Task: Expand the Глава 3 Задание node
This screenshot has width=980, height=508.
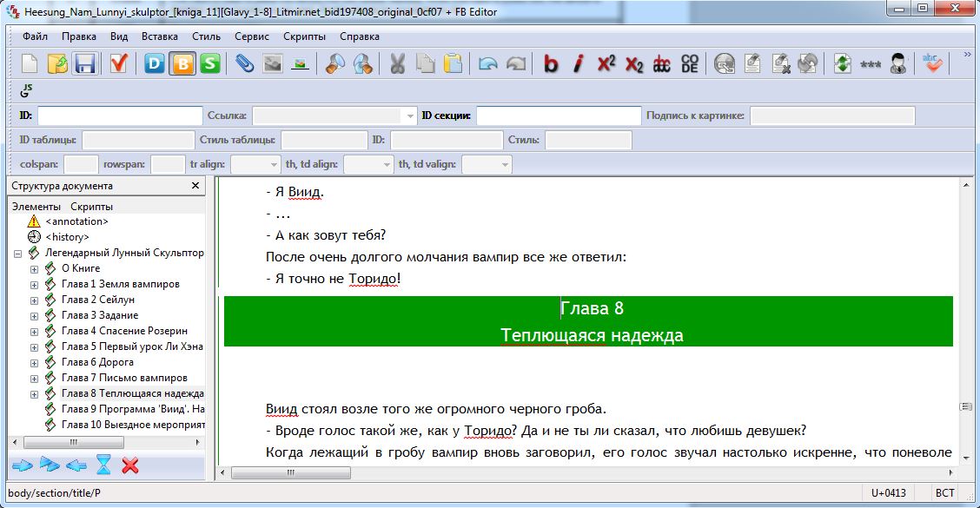Action: click(x=35, y=315)
